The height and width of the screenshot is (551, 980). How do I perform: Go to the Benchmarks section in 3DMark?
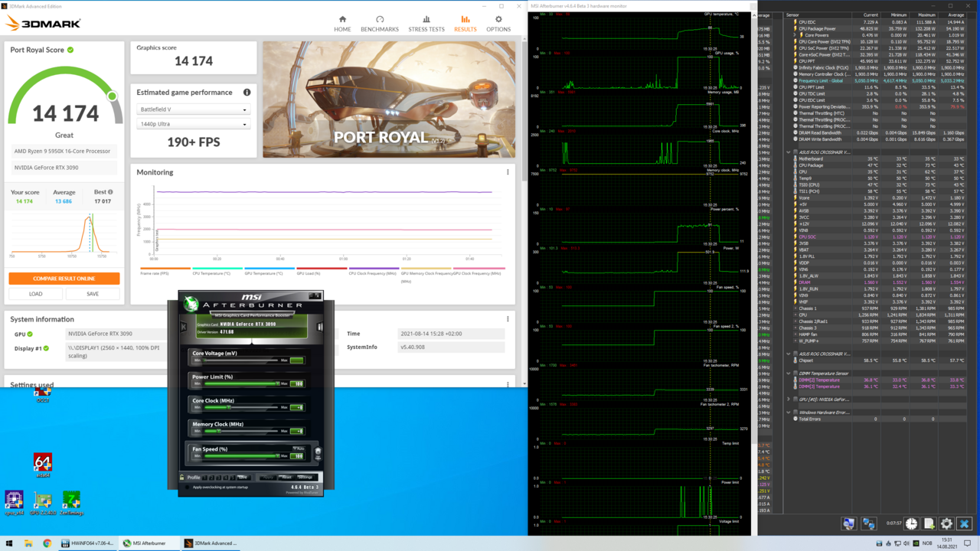click(379, 24)
